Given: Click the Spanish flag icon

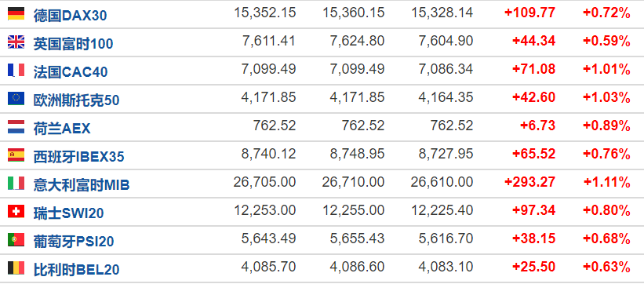Looking at the screenshot, I should click(x=16, y=155).
